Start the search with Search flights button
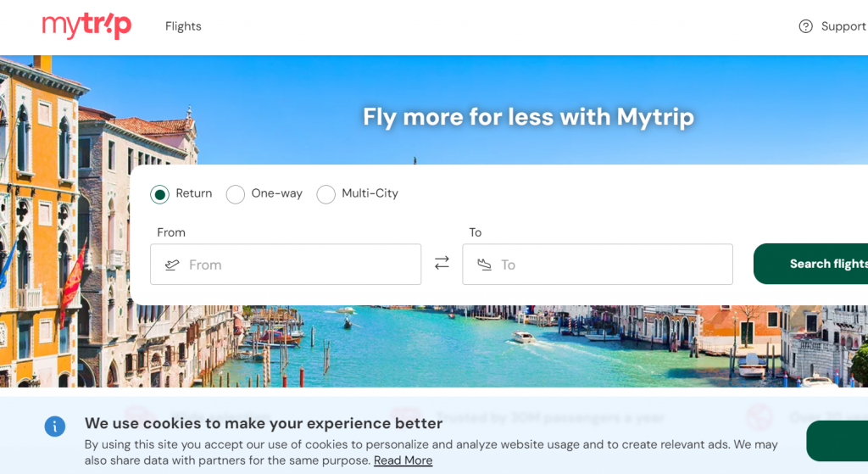868x474 pixels. tap(811, 264)
